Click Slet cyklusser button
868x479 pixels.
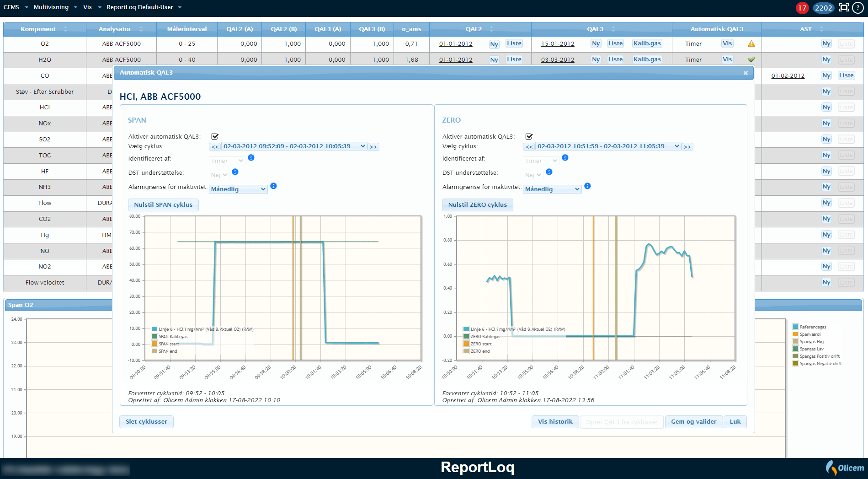[146, 422]
